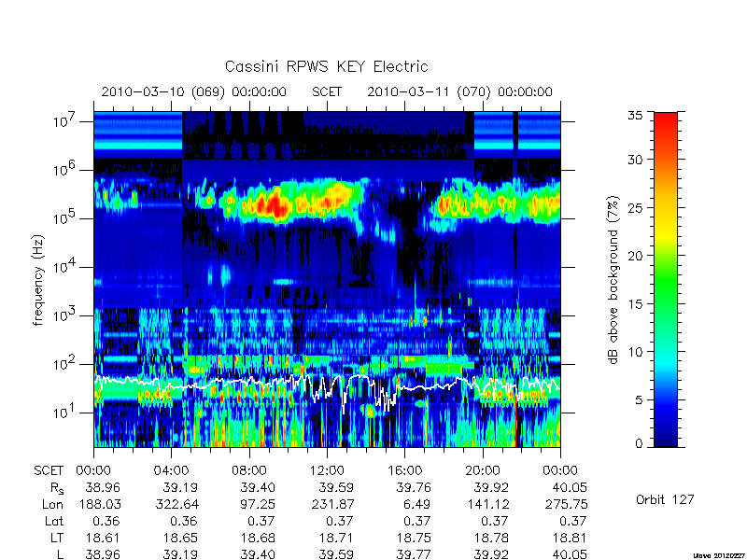The image size is (747, 560).
Task: Click the L value 39.77
Action: point(414,554)
